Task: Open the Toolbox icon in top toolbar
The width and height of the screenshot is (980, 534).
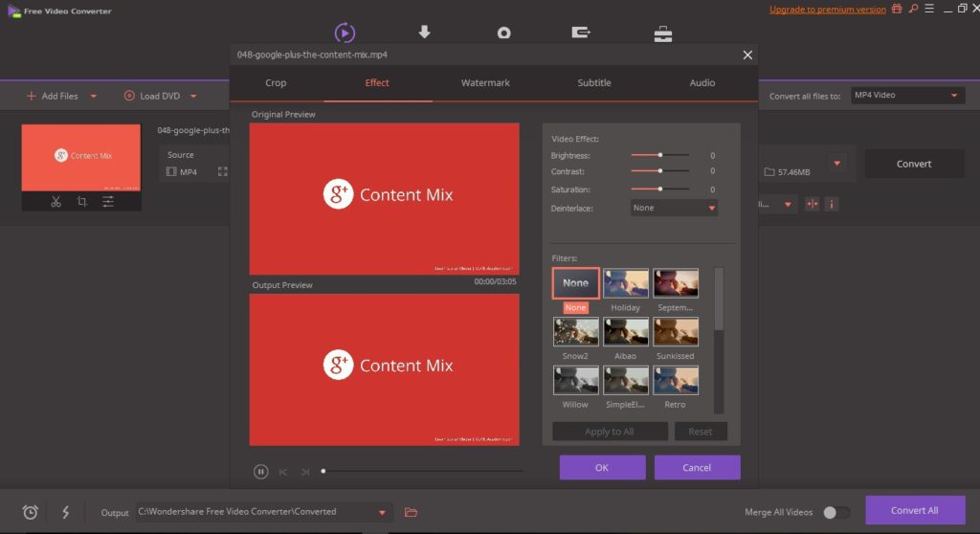Action: click(663, 33)
